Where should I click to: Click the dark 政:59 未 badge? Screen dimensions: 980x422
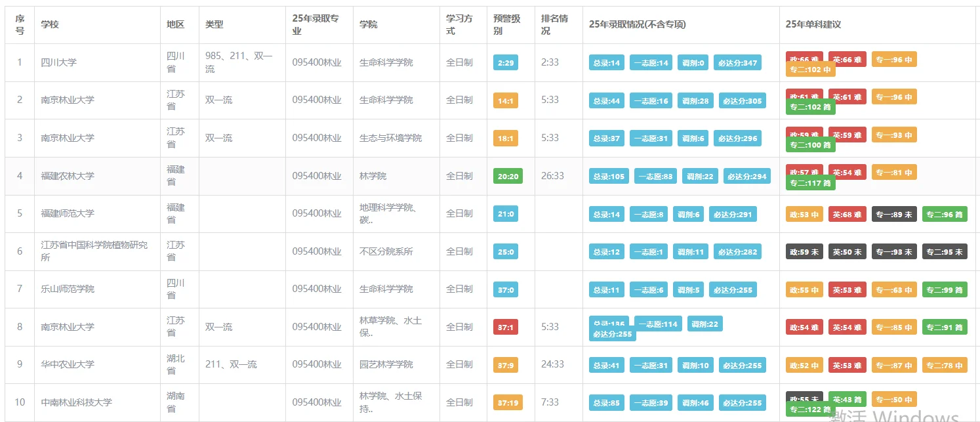[804, 252]
